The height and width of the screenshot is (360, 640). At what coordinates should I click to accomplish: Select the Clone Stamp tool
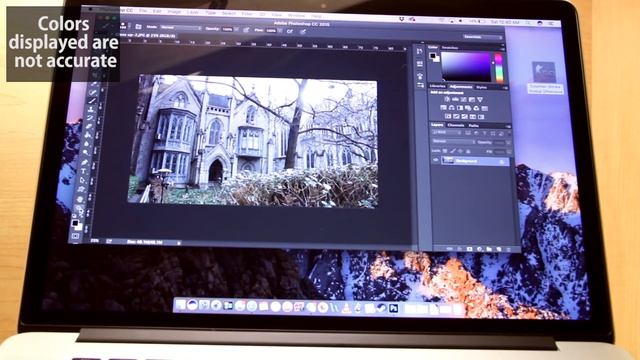pos(91,109)
